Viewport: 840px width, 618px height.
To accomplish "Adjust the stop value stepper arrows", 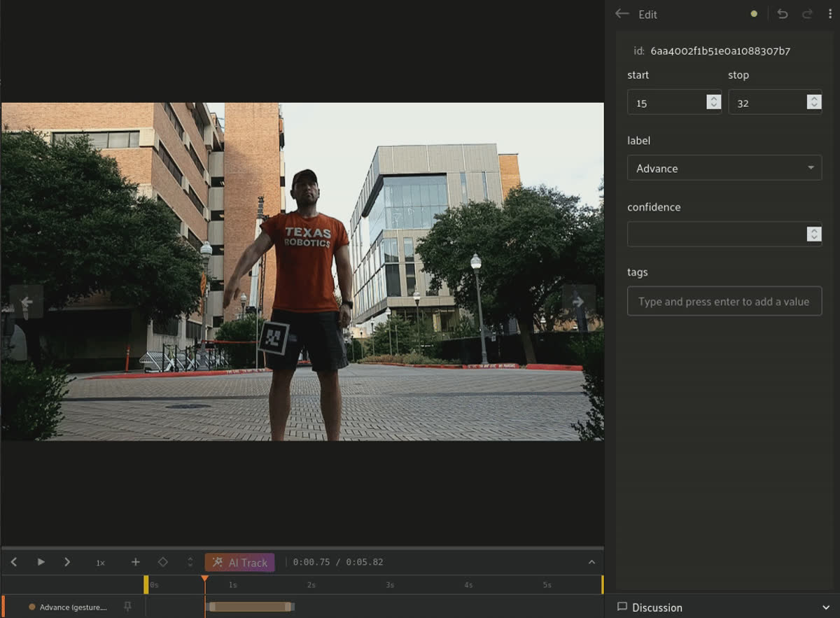I will 814,102.
